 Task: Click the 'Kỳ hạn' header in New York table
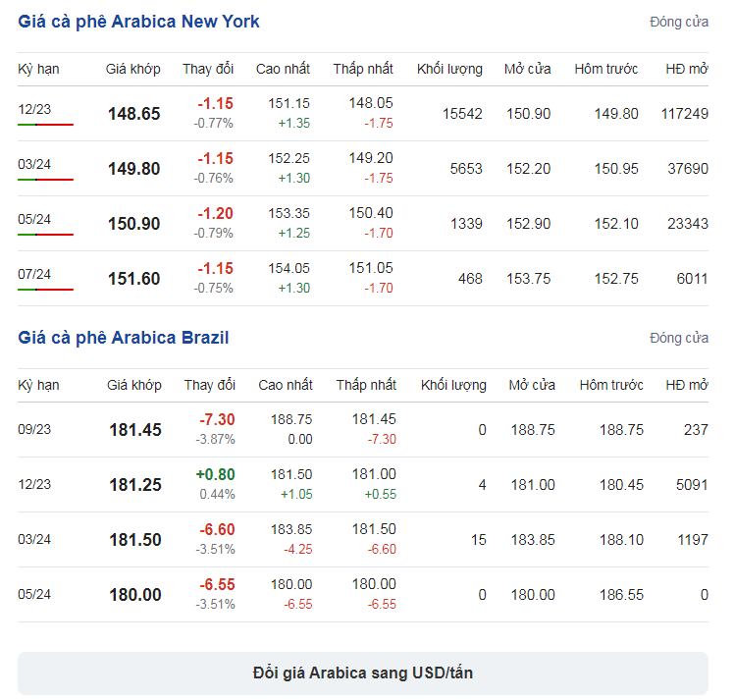[38, 69]
